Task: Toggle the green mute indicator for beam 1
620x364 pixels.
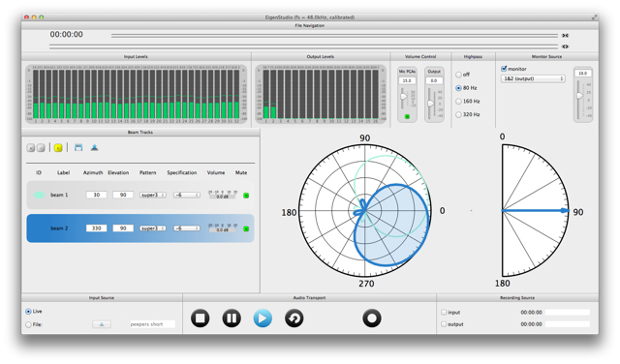Action: pyautogui.click(x=246, y=196)
